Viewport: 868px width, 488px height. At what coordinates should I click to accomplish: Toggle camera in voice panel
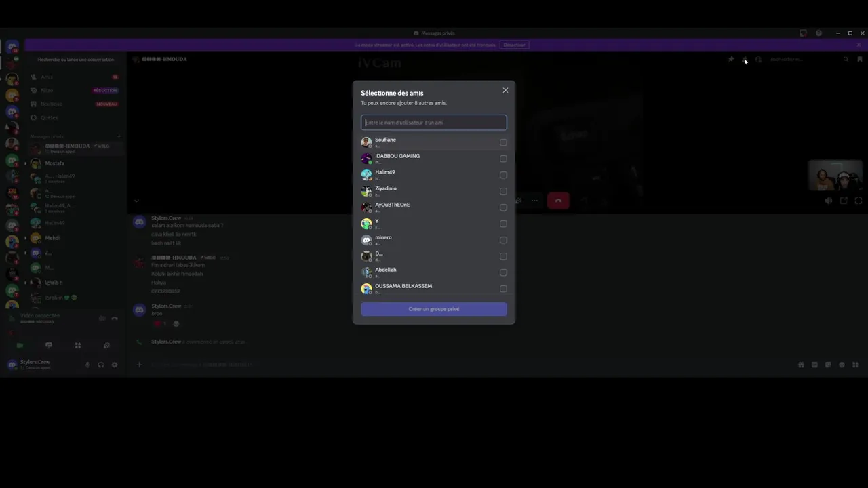click(19, 346)
